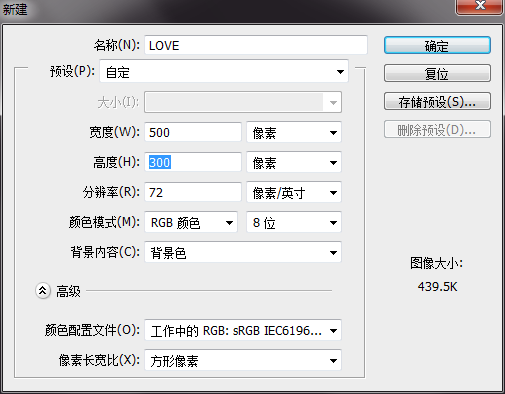
Task: Close the 新建 dialog window
Action: (480, 6)
